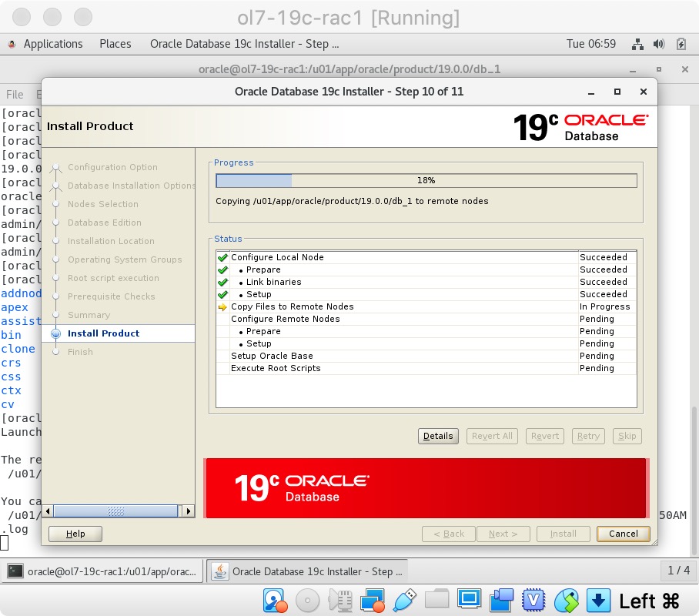Click VirtualBox display monitor icon
The width and height of the screenshot is (699, 616).
click(x=469, y=598)
